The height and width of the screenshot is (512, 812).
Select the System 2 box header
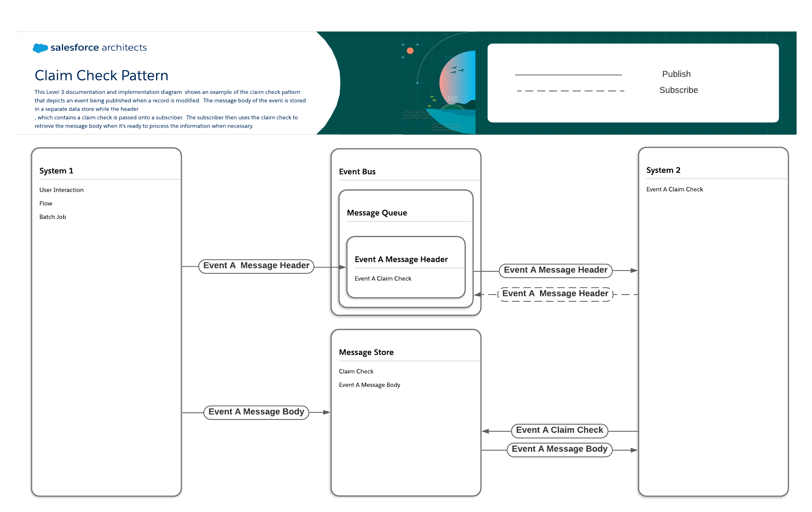(663, 170)
